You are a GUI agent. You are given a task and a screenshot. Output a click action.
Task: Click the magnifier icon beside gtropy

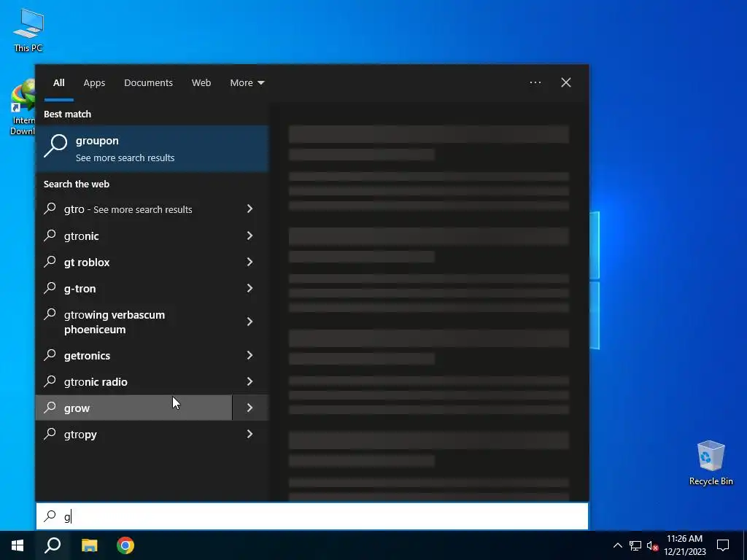50,433
